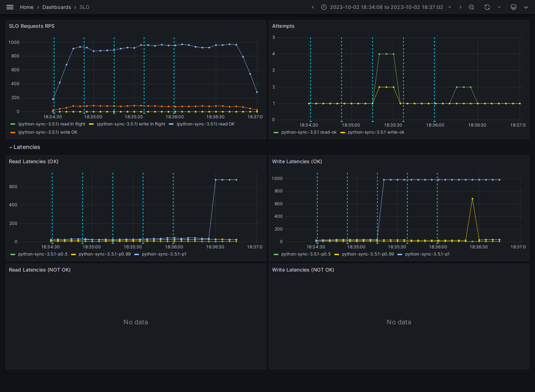
Task: Click 'No data' in Write Latencies (NOT OK)
Action: click(x=399, y=322)
